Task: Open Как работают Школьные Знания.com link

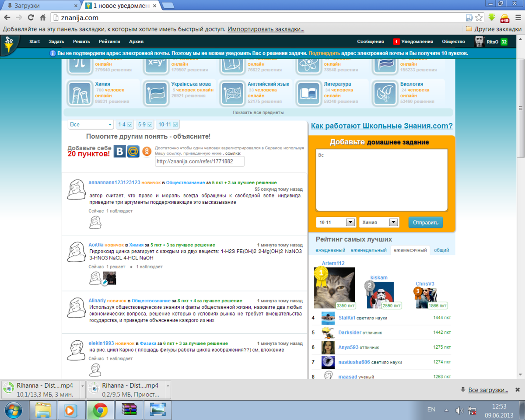Action: pyautogui.click(x=381, y=126)
